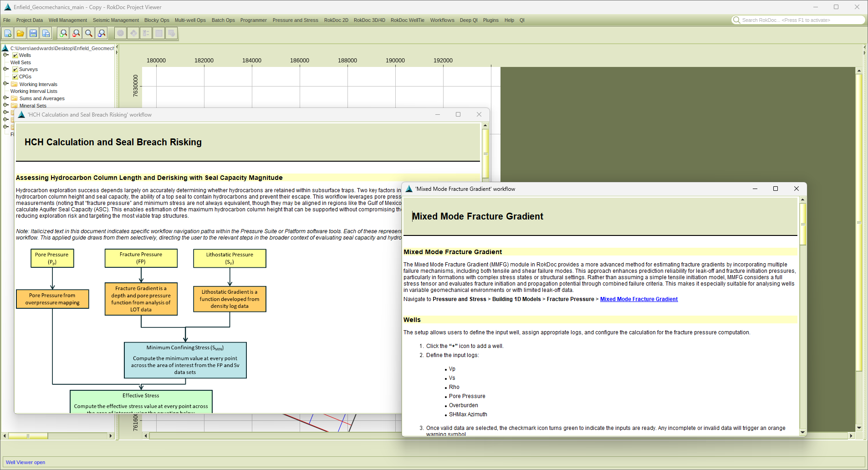Click the Save project floppy icon
Viewport: 868px width, 470px height.
[x=33, y=33]
